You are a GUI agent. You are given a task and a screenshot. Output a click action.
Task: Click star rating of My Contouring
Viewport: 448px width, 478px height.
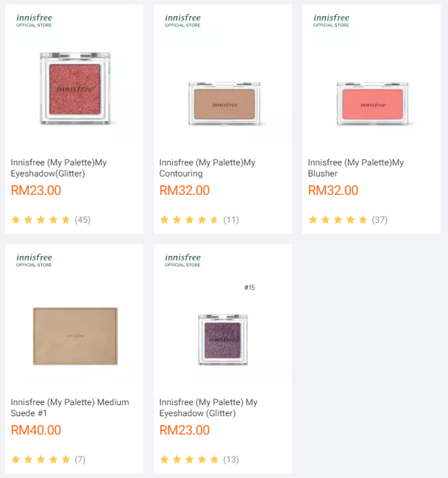[x=189, y=220]
